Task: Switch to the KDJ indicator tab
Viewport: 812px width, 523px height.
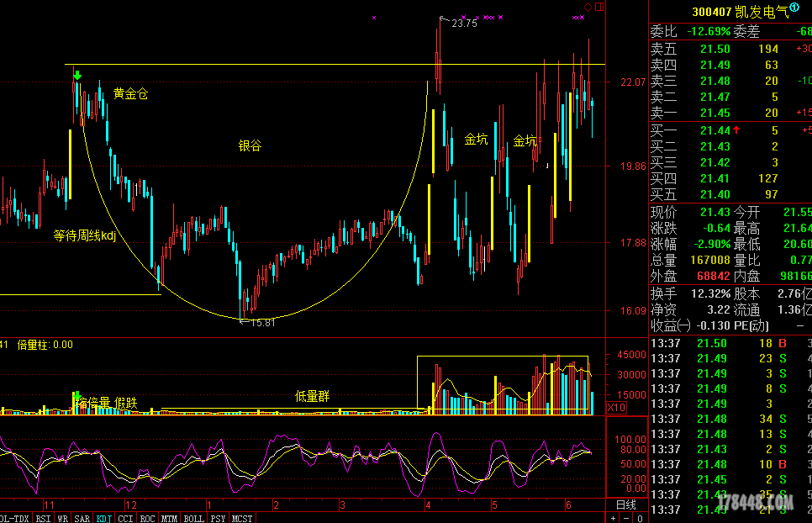Action: tap(103, 518)
